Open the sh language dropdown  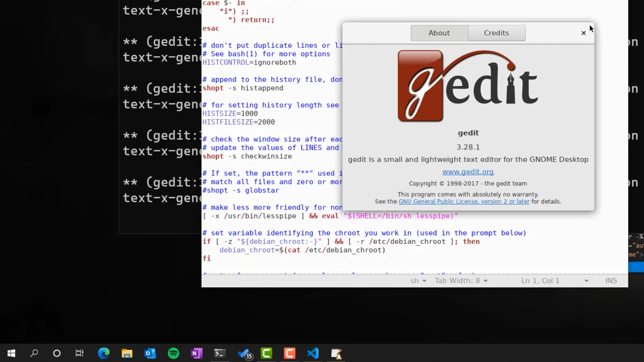[418, 281]
